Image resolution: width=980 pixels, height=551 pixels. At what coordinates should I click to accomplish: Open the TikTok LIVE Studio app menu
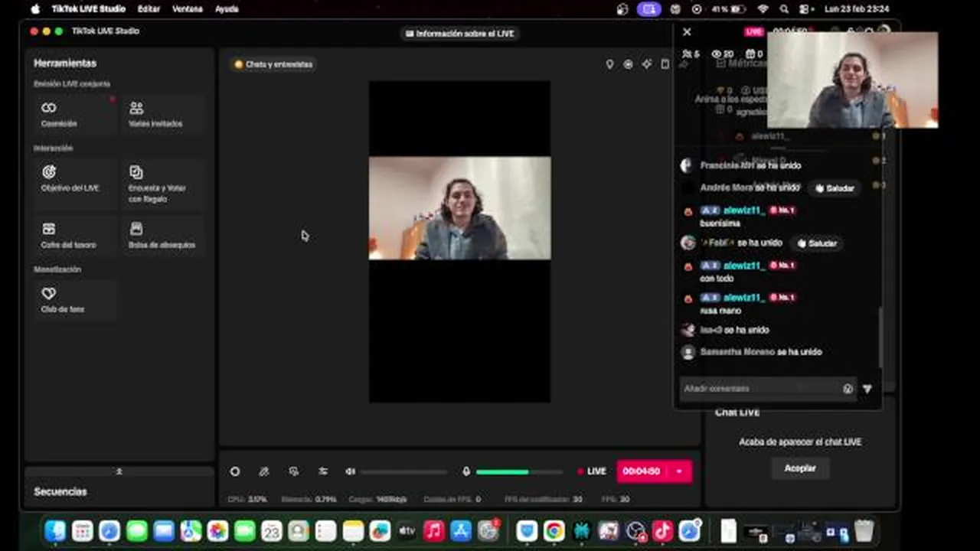tap(88, 9)
